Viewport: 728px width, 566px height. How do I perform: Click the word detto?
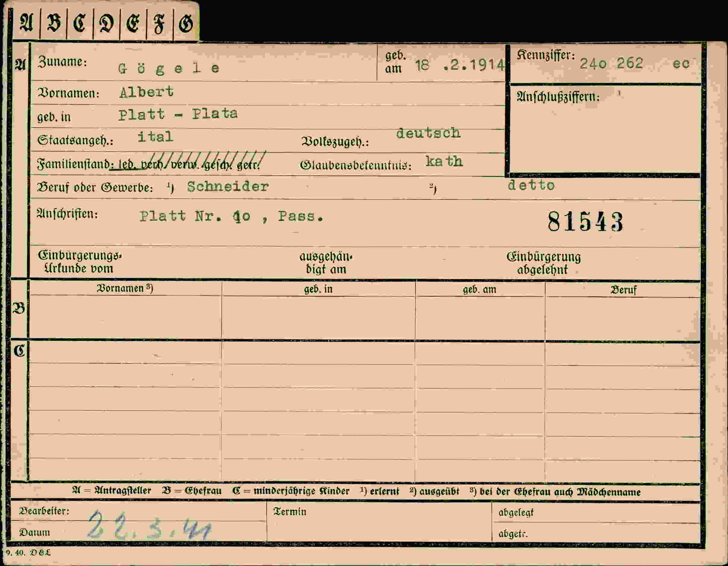(x=531, y=185)
